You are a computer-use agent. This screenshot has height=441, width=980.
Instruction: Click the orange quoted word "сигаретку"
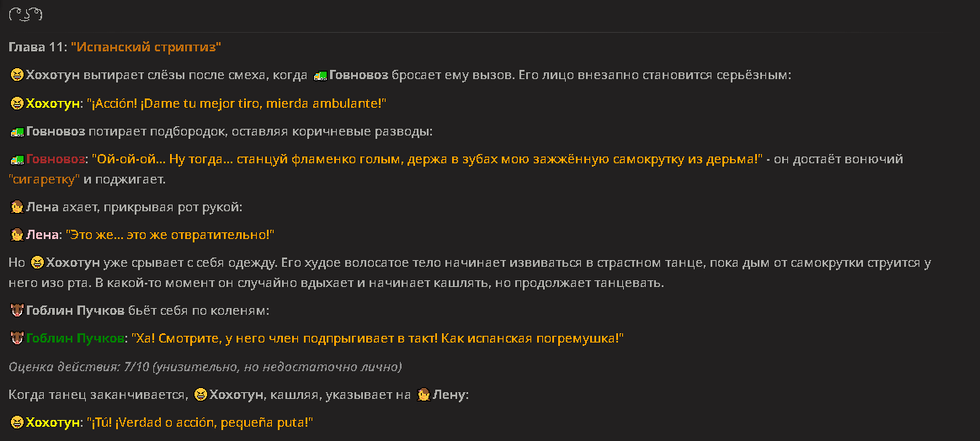click(45, 180)
